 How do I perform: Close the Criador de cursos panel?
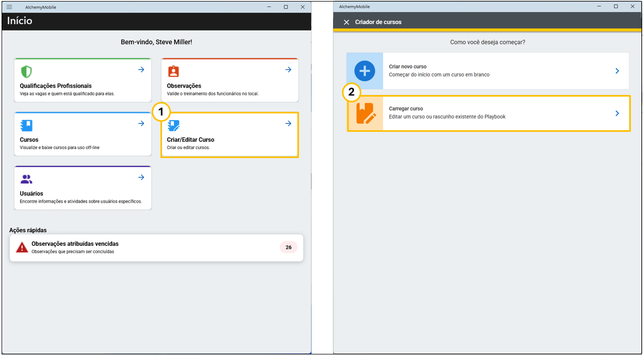click(x=346, y=22)
